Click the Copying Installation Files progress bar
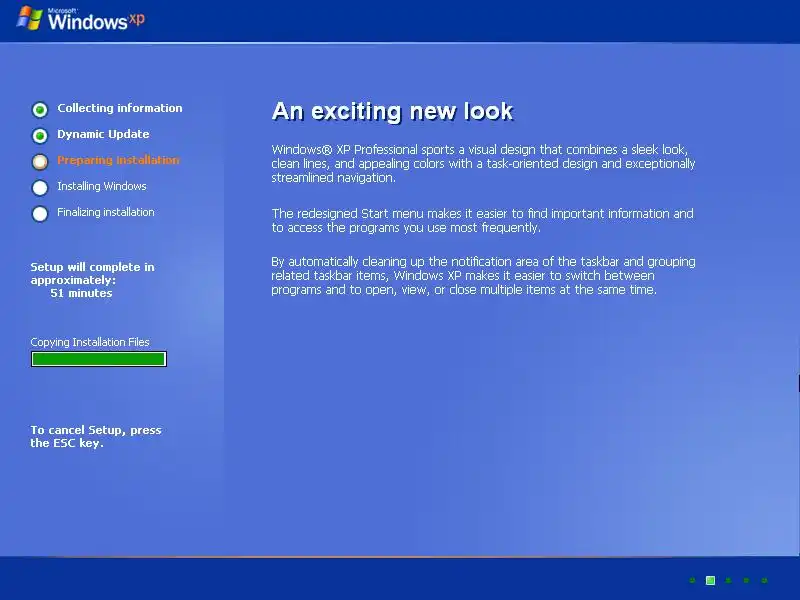This screenshot has width=800, height=600. click(x=98, y=359)
